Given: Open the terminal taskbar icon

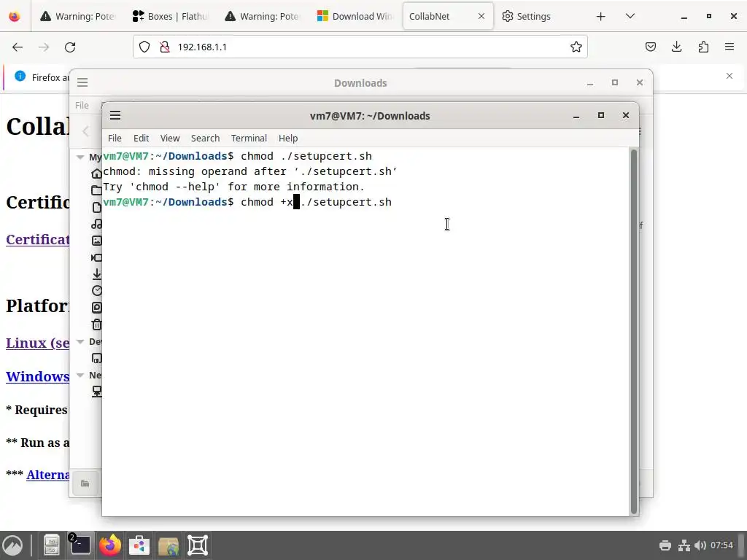Looking at the screenshot, I should click(x=80, y=545).
